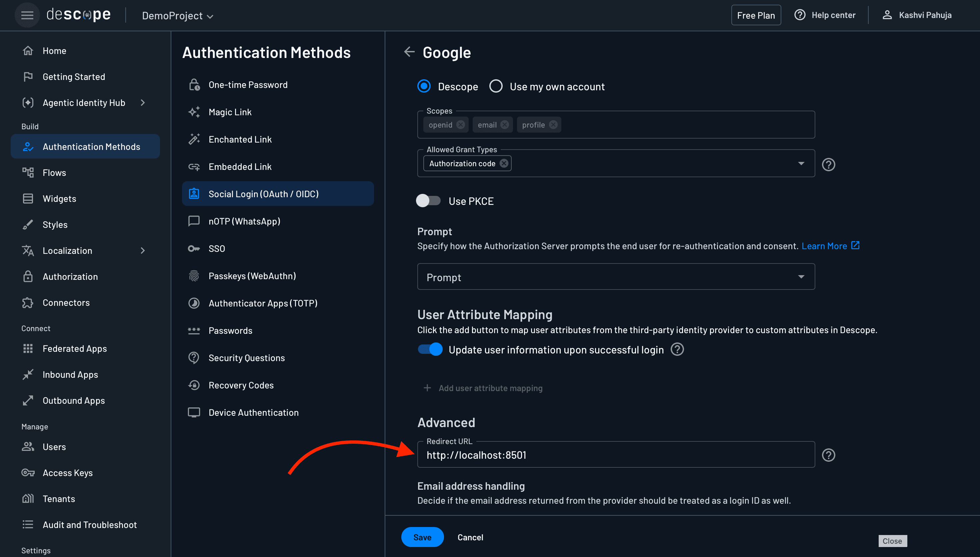Remove the Authorization code grant chip
Image resolution: width=980 pixels, height=557 pixels.
click(x=504, y=163)
